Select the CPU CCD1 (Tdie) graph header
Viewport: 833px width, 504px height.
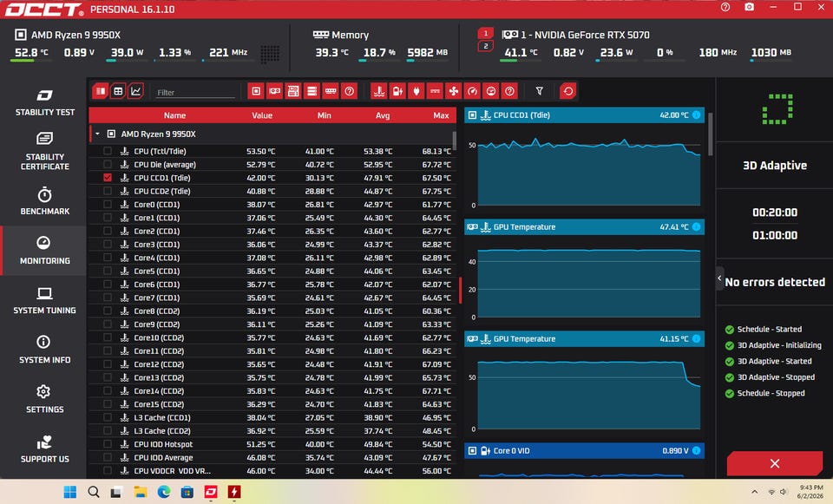584,115
